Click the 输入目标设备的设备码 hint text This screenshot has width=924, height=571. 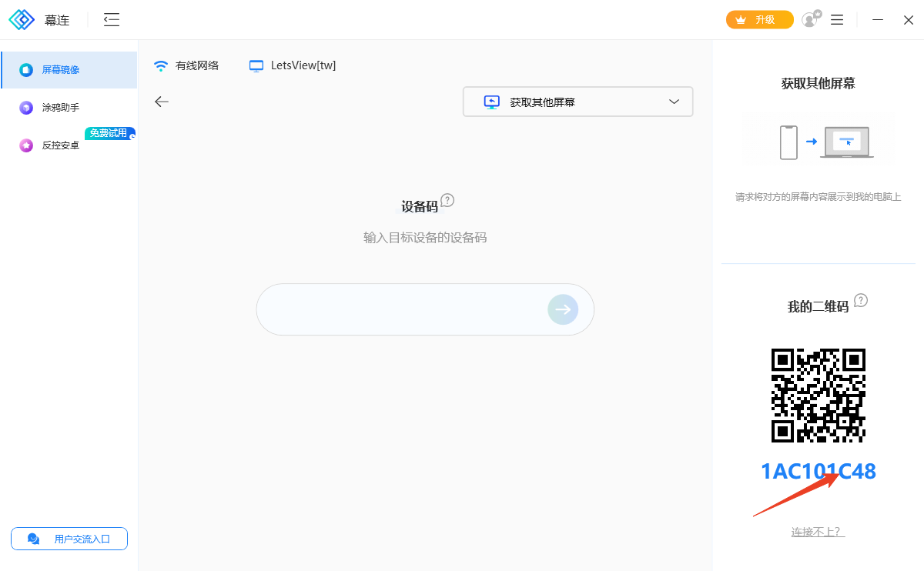tap(425, 238)
